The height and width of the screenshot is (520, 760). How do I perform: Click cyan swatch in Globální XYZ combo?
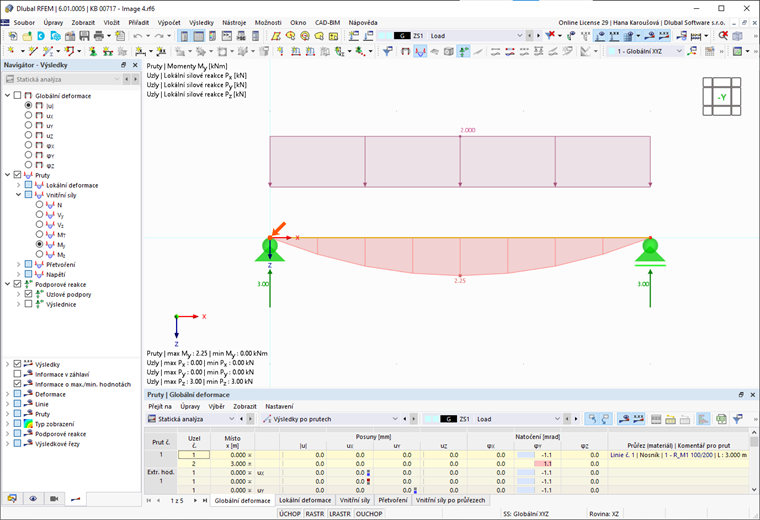tap(612, 51)
